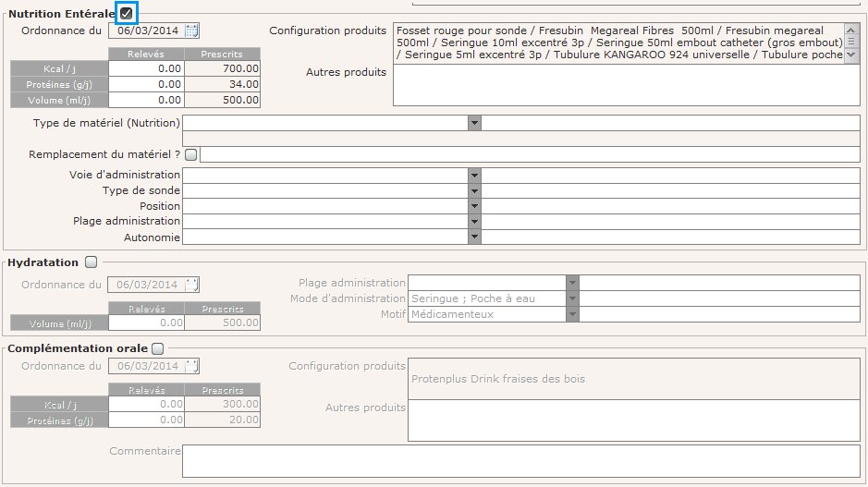This screenshot has height=487, width=868.
Task: Enable the Complémentation orale checkbox
Action: pos(158,348)
